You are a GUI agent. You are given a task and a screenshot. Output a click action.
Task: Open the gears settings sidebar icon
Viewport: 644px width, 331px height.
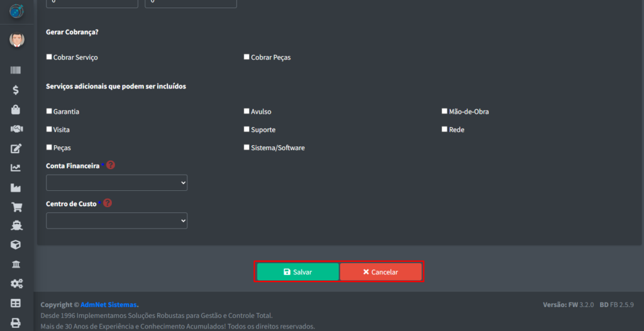click(16, 284)
